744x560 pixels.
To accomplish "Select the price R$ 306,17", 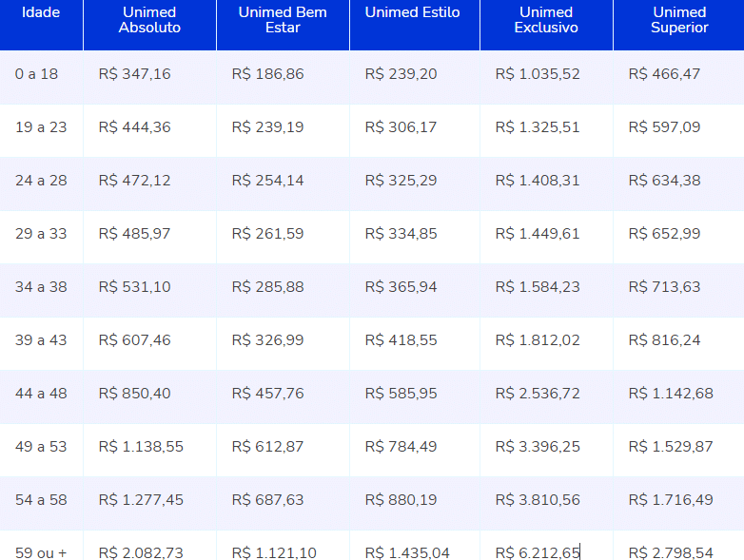I will [x=401, y=127].
